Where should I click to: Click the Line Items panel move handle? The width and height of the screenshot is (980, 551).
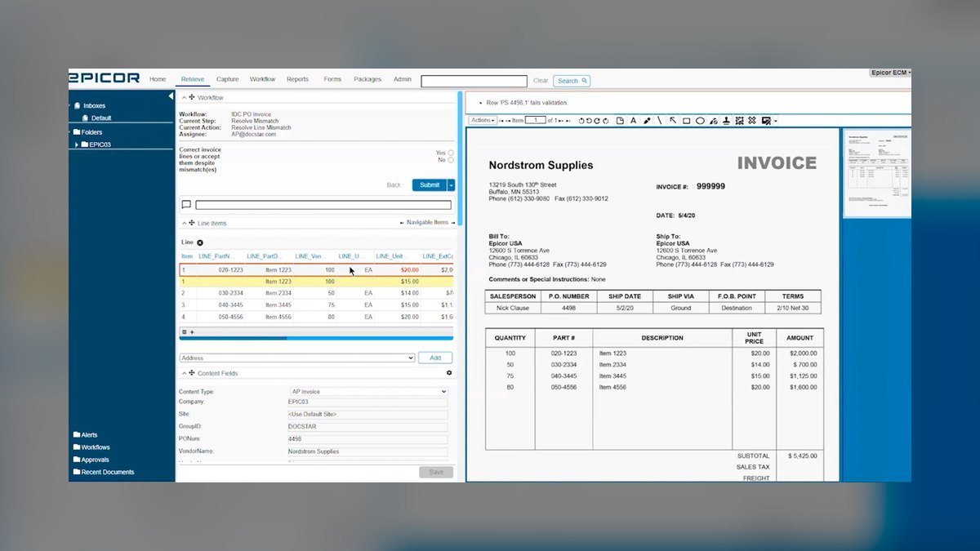pos(192,223)
